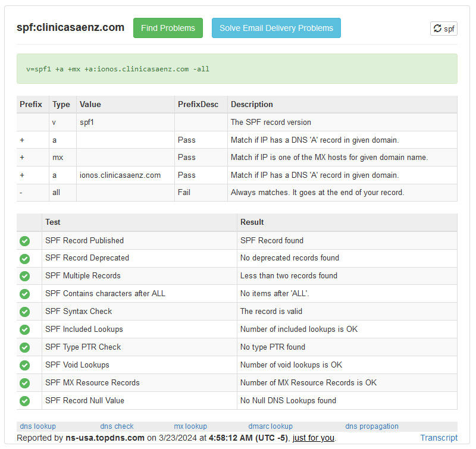
Task: Open Solve Email Delivery Problems
Action: 276,28
